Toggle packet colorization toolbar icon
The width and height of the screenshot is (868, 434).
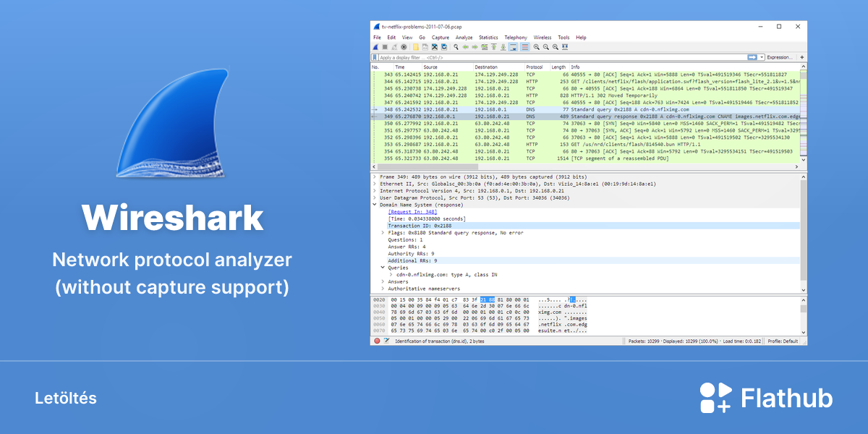coord(524,47)
